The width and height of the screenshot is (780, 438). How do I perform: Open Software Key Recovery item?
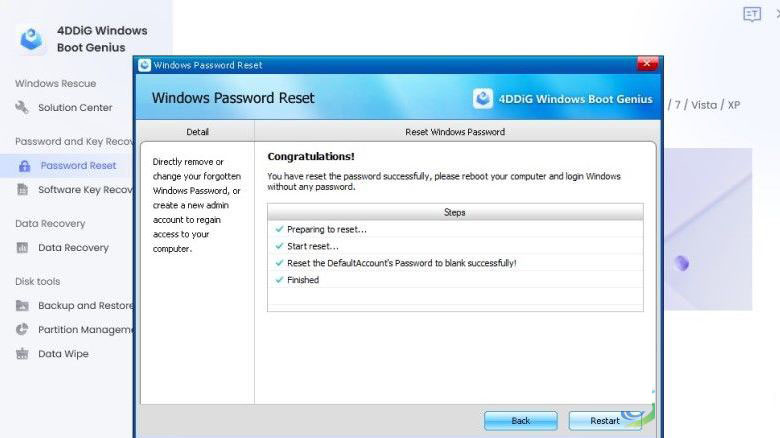pyautogui.click(x=86, y=190)
